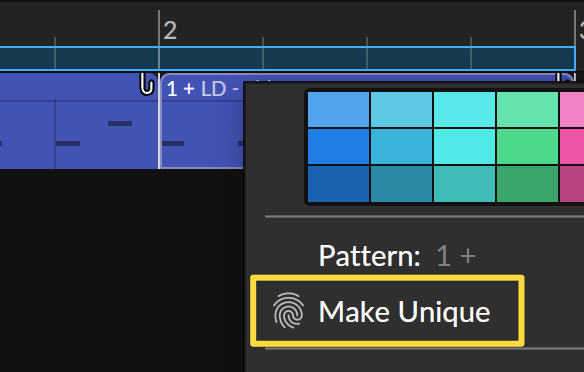Apply the hot pink swatch
This screenshot has height=372, width=584.
(x=572, y=146)
